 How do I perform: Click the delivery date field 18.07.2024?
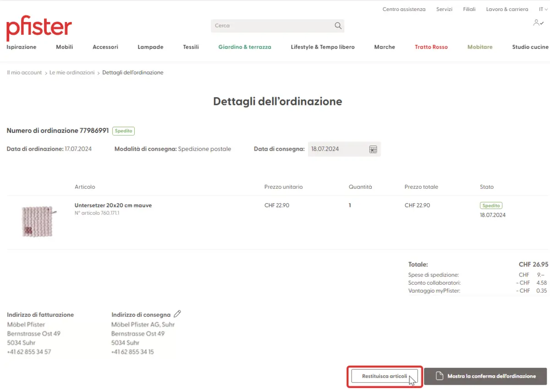pyautogui.click(x=337, y=149)
